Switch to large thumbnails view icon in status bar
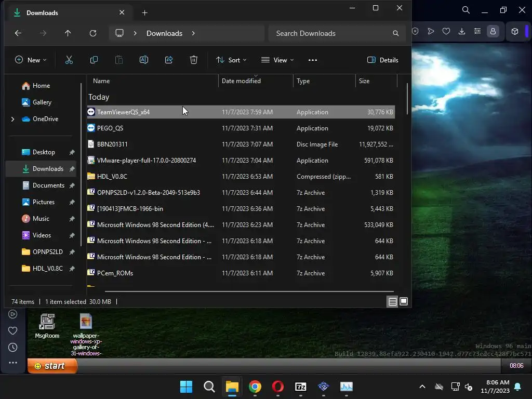The height and width of the screenshot is (399, 532). [404, 301]
